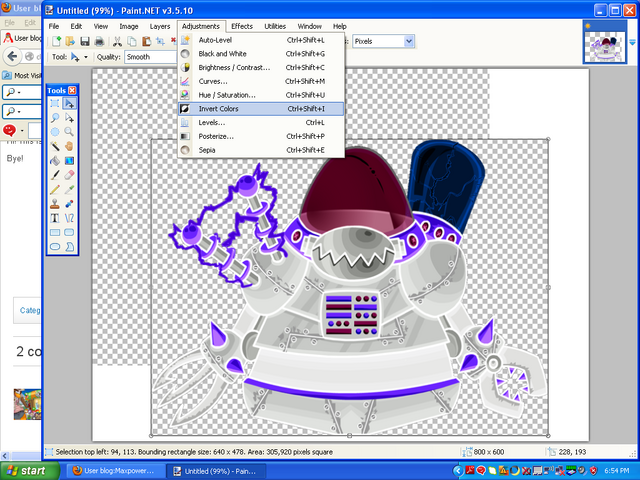Click the Paste clipboard toolbar icon
The height and width of the screenshot is (480, 640).
(146, 41)
